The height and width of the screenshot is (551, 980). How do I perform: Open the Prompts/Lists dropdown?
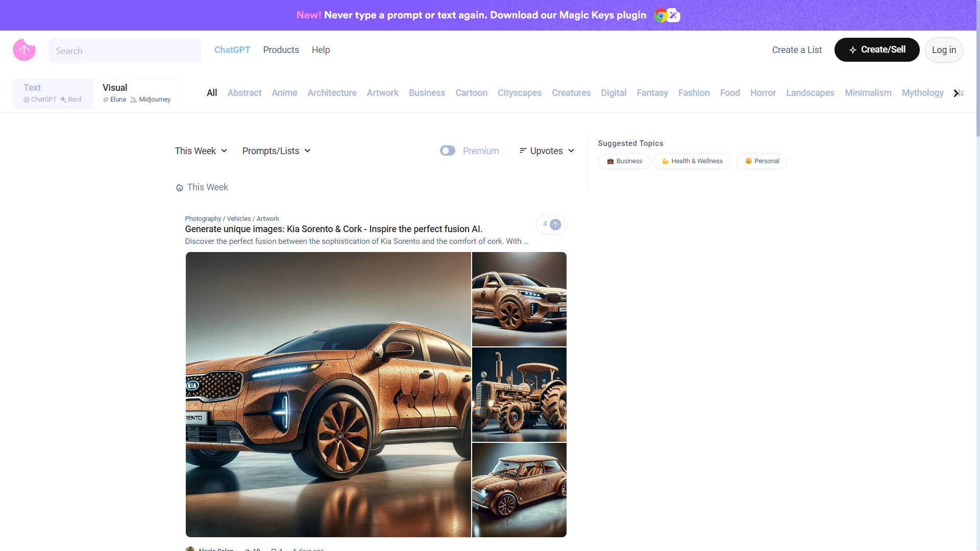pos(276,151)
